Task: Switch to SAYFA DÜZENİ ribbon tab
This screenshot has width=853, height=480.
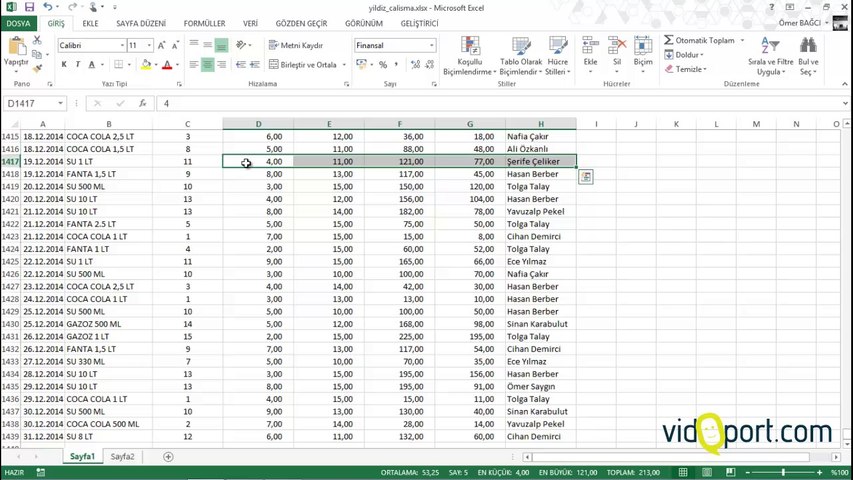Action: pos(141,23)
